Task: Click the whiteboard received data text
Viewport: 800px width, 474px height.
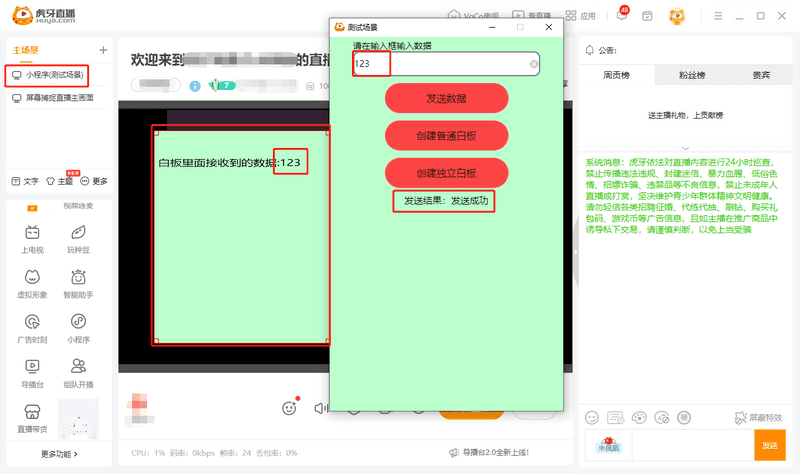Action: [x=229, y=163]
